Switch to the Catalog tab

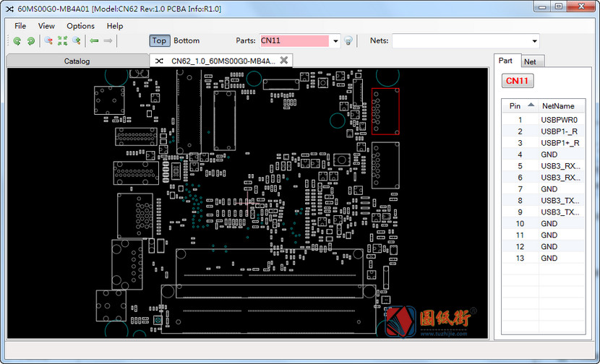(77, 61)
